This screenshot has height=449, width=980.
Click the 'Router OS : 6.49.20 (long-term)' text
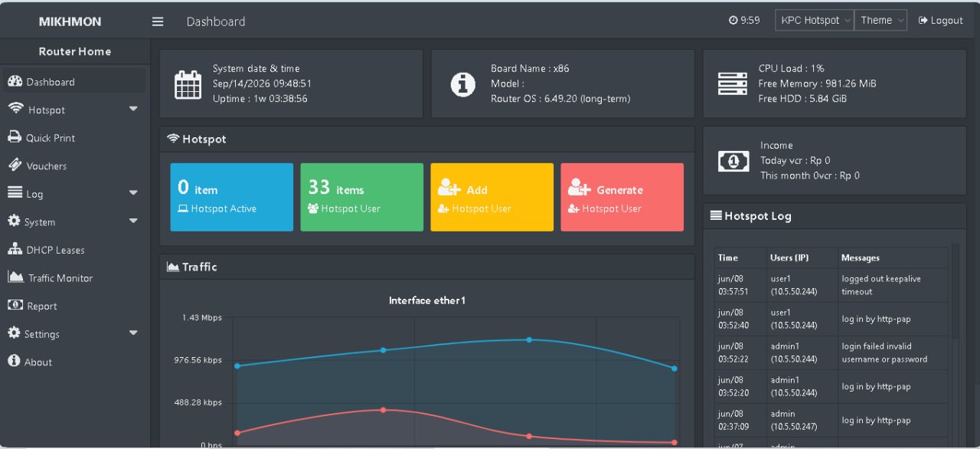click(560, 99)
